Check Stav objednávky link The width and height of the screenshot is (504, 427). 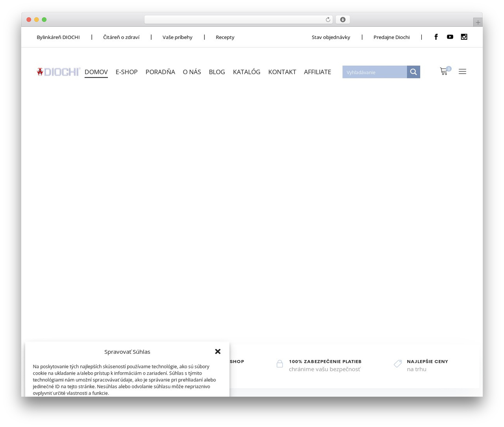coord(331,37)
